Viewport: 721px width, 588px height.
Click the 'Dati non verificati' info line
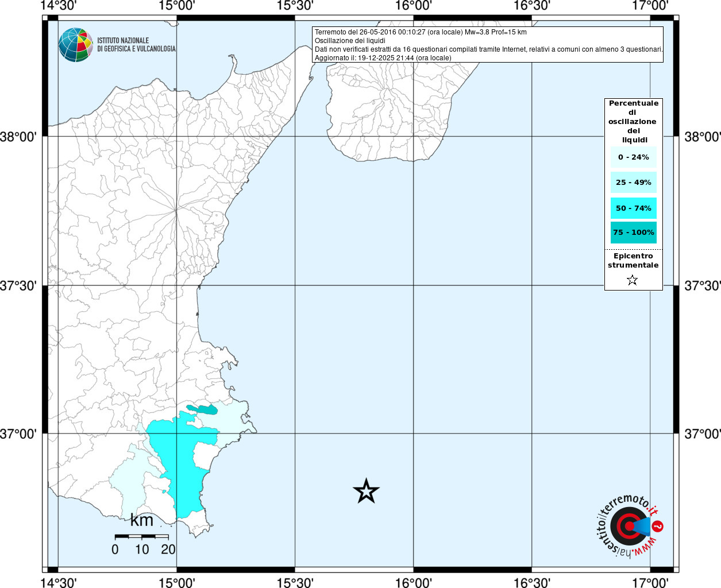point(488,49)
